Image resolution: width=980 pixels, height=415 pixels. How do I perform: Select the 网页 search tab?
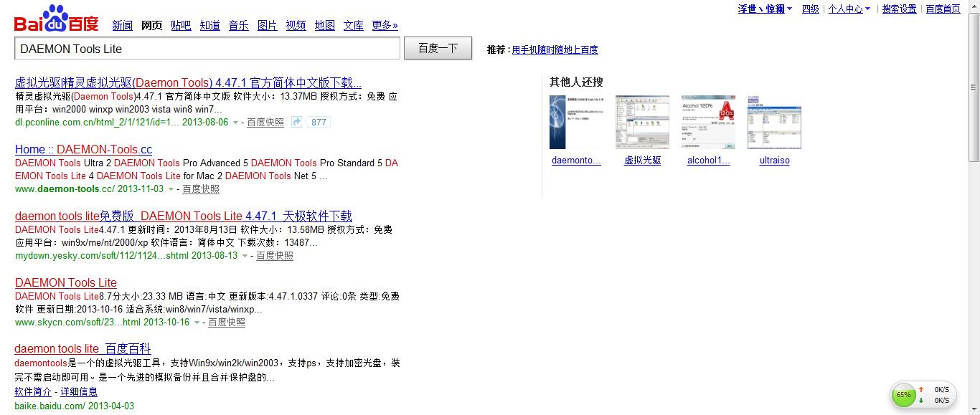(151, 25)
